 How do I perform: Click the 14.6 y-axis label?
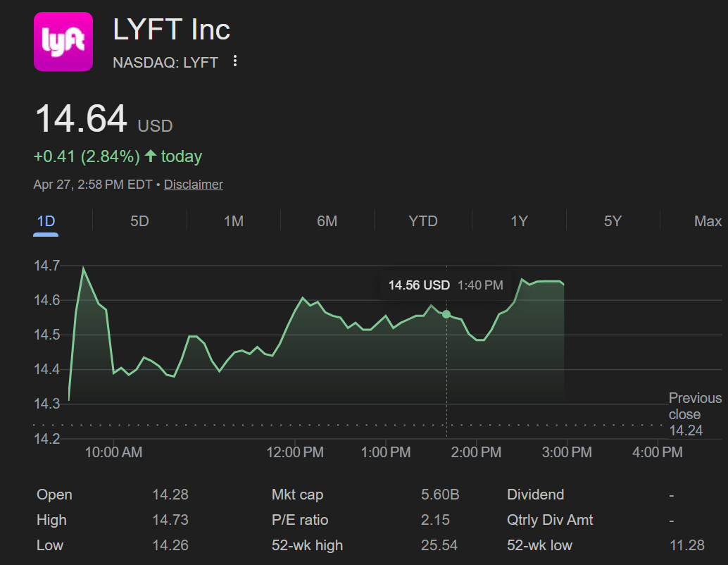[47, 300]
